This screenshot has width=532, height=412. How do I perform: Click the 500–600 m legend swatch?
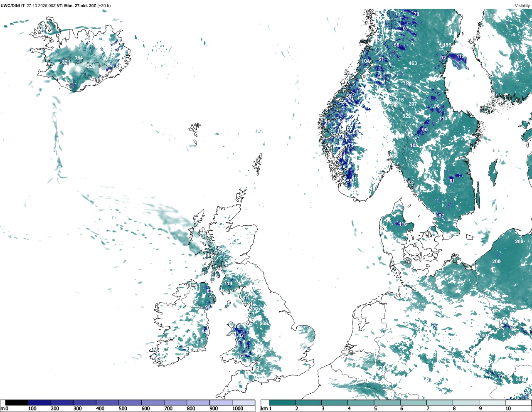tap(130, 402)
